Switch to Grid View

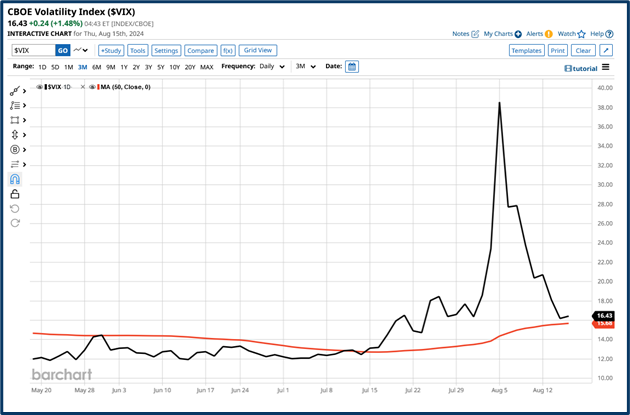(258, 51)
